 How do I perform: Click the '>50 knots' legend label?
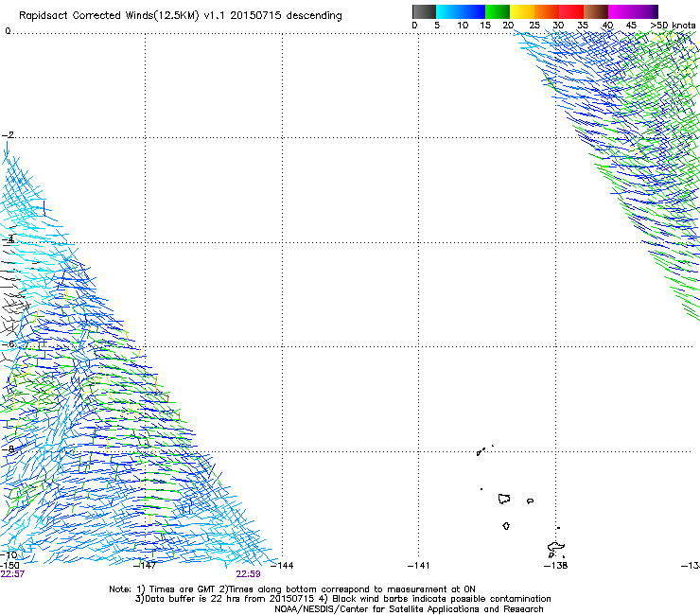click(x=673, y=26)
